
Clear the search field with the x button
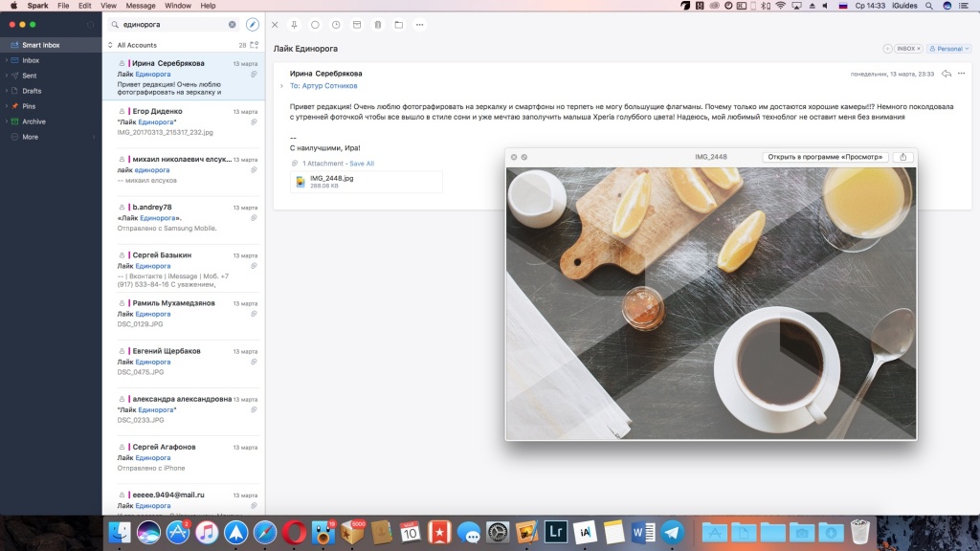[232, 24]
